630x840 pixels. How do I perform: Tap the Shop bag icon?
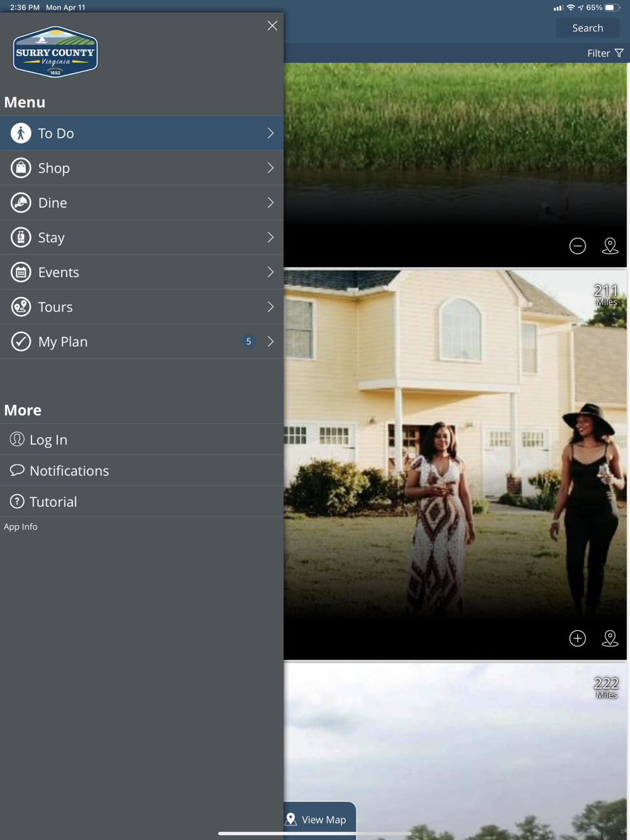coord(21,167)
